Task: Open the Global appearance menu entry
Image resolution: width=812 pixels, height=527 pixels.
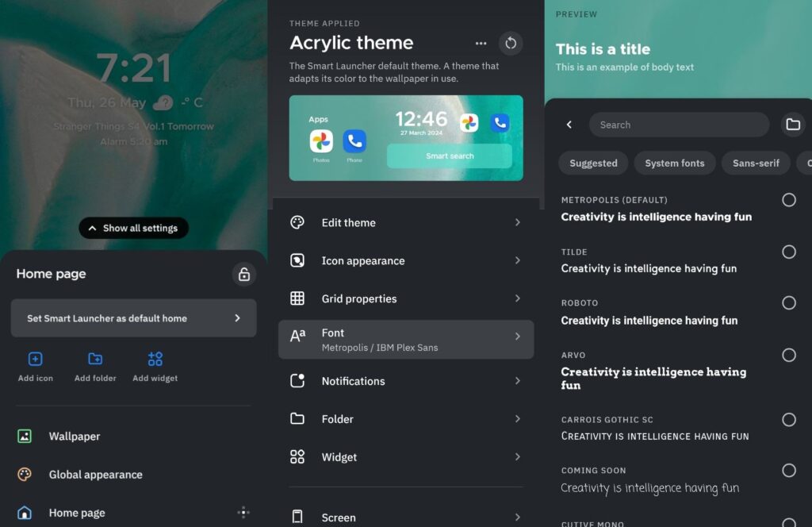Action: click(133, 474)
